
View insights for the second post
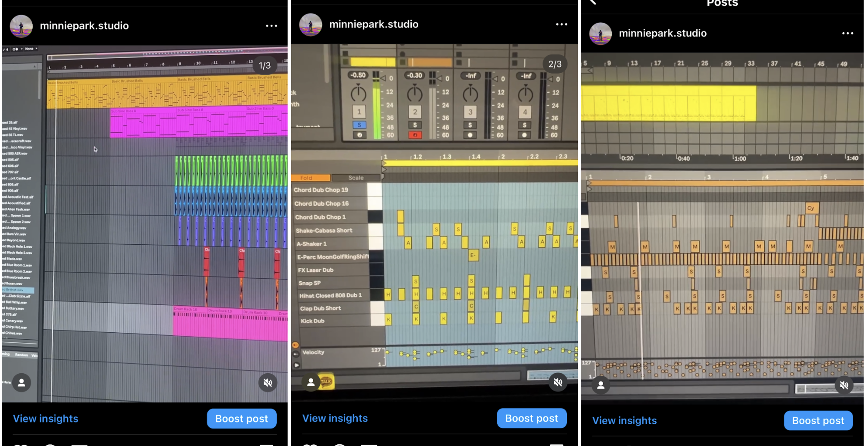coord(335,418)
